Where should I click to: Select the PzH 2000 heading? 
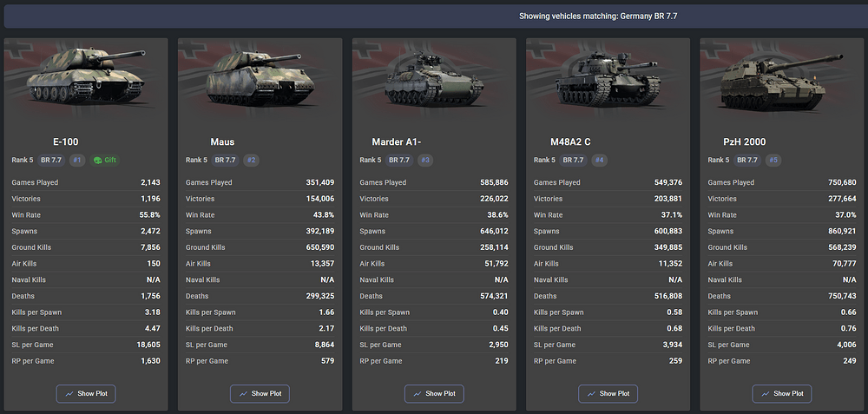pos(745,141)
